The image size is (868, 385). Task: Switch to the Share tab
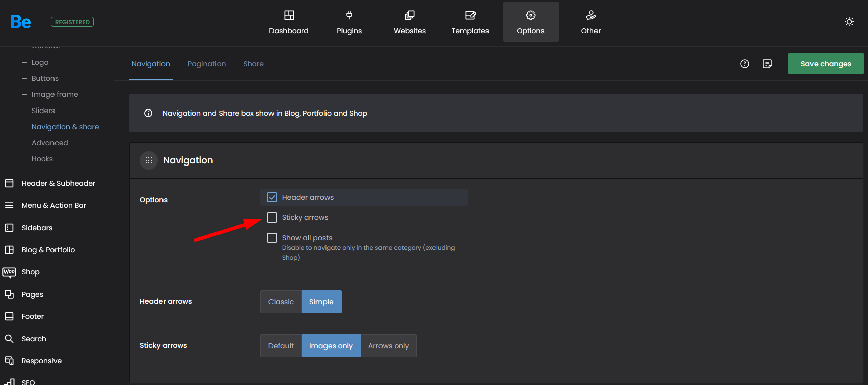click(x=254, y=64)
